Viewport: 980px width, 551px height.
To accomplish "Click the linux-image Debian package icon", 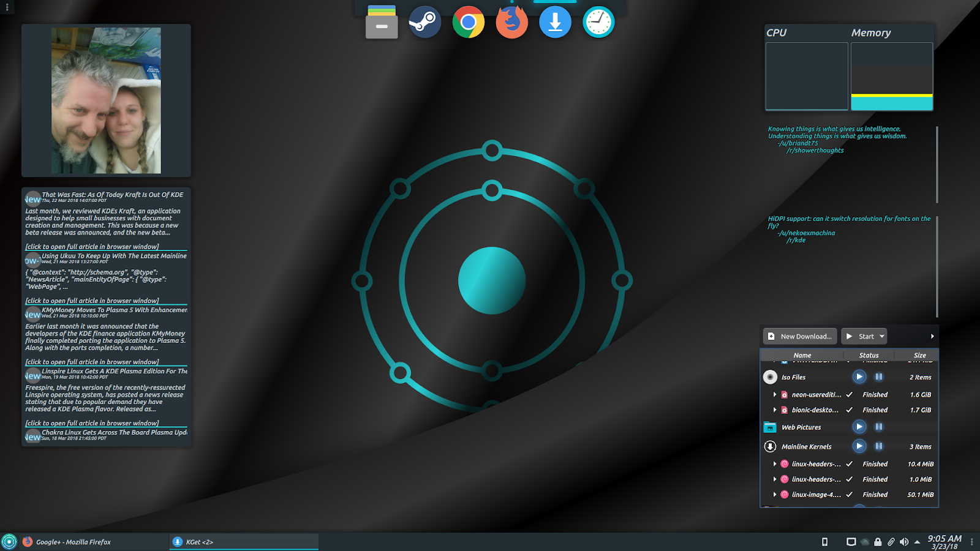I will click(784, 495).
